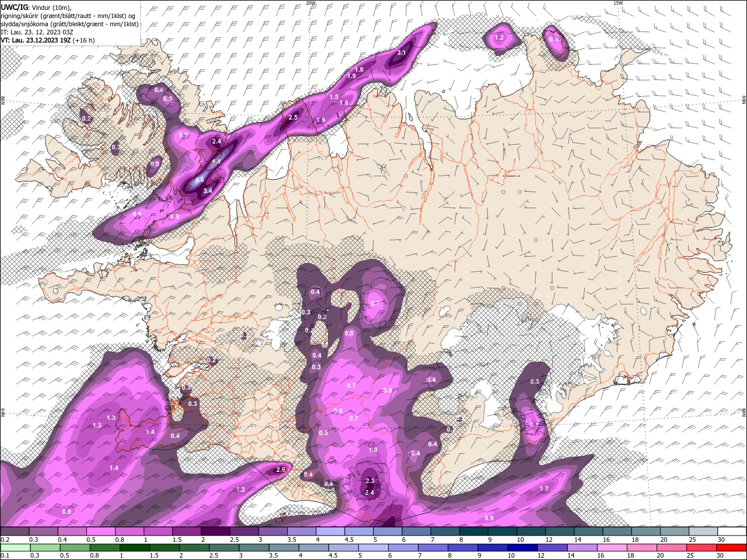Click the bright magenta snow swatch between 0.5 and 0.8
The width and height of the screenshot is (747, 560).
point(100,531)
